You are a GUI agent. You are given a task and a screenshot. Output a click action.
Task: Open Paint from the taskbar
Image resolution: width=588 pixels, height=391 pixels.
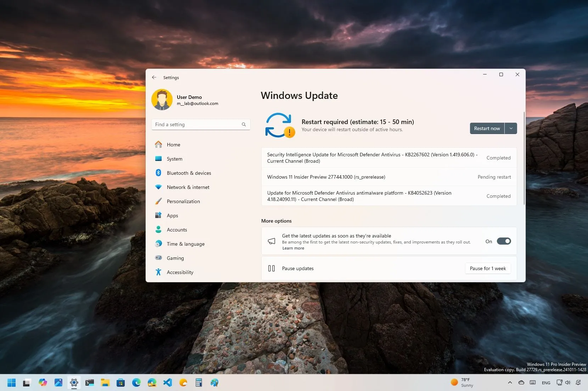tap(214, 382)
